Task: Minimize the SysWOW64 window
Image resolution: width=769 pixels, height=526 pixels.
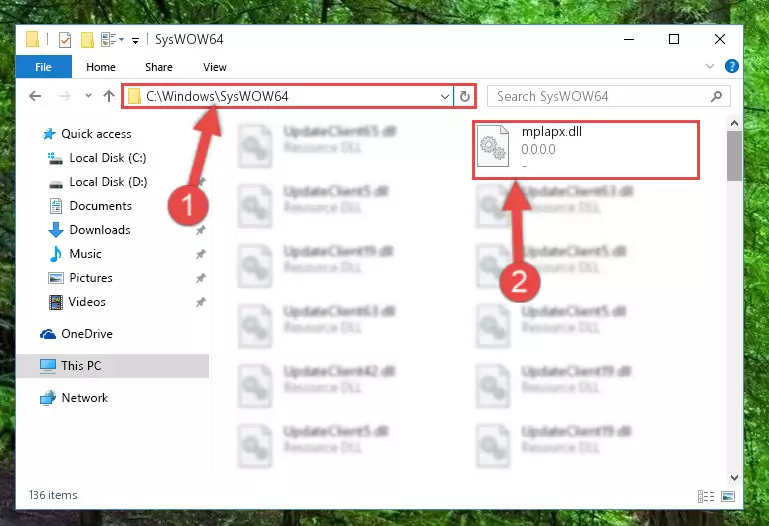Action: tap(629, 39)
